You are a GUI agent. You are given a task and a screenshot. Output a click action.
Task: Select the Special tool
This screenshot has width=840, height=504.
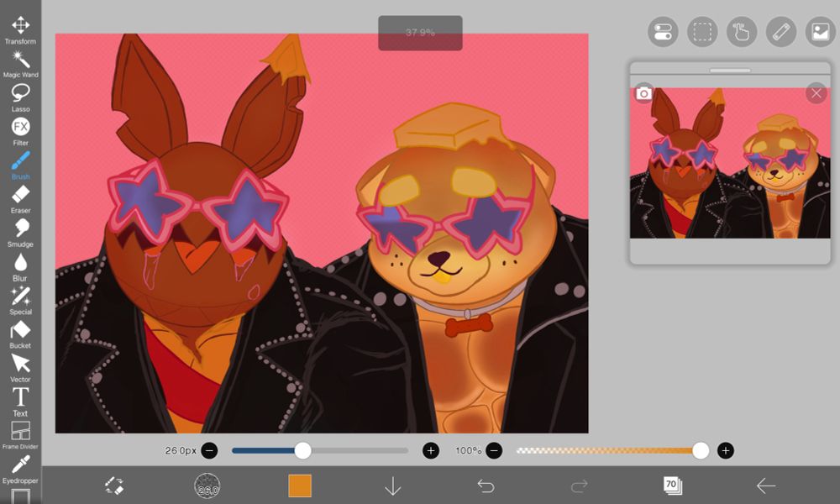point(20,301)
